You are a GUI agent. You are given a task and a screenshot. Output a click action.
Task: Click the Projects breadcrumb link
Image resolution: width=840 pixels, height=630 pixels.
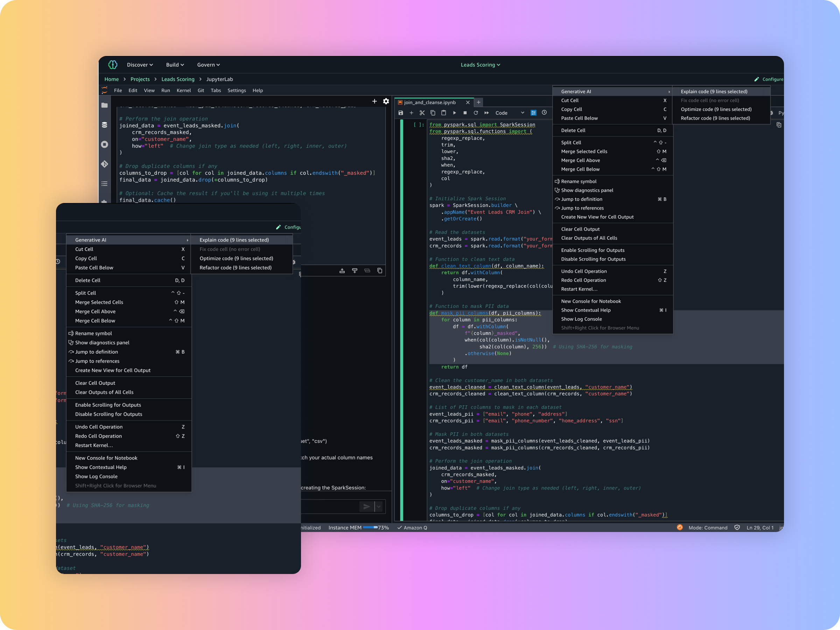(140, 79)
